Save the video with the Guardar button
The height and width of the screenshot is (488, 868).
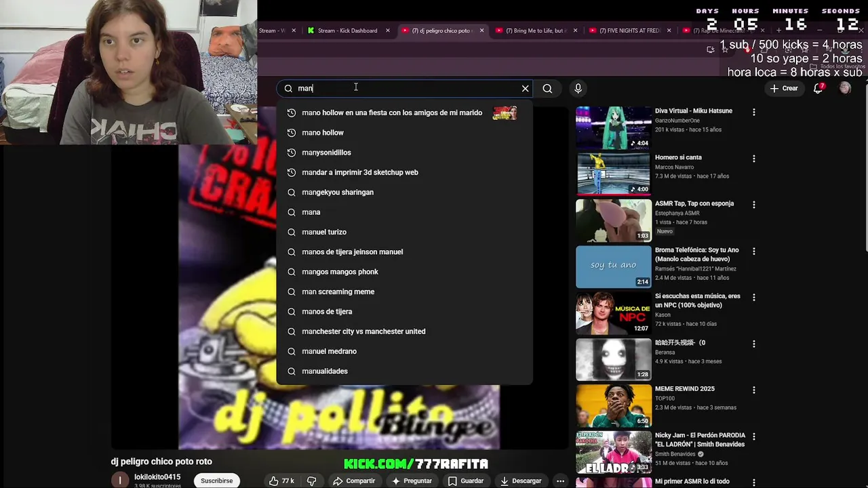point(466,481)
